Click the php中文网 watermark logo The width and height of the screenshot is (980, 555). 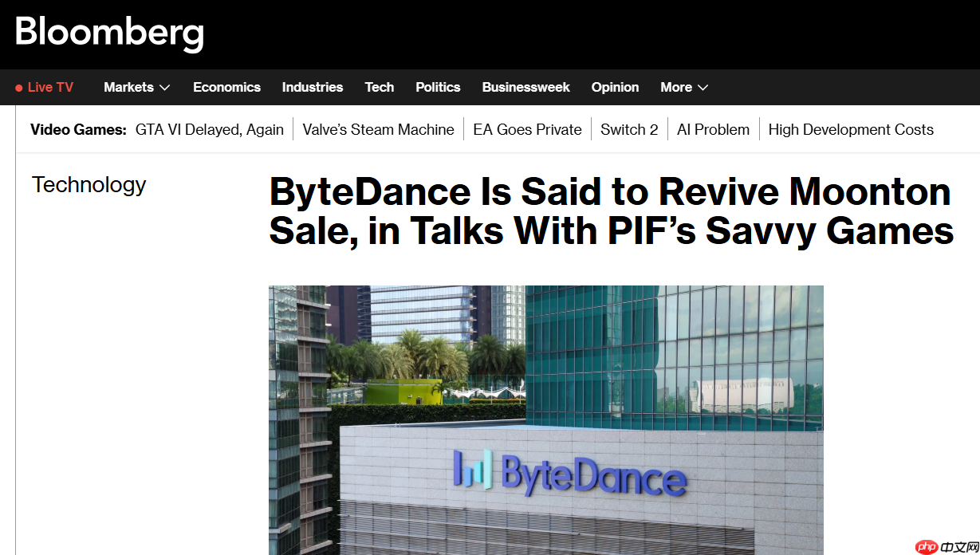click(947, 546)
